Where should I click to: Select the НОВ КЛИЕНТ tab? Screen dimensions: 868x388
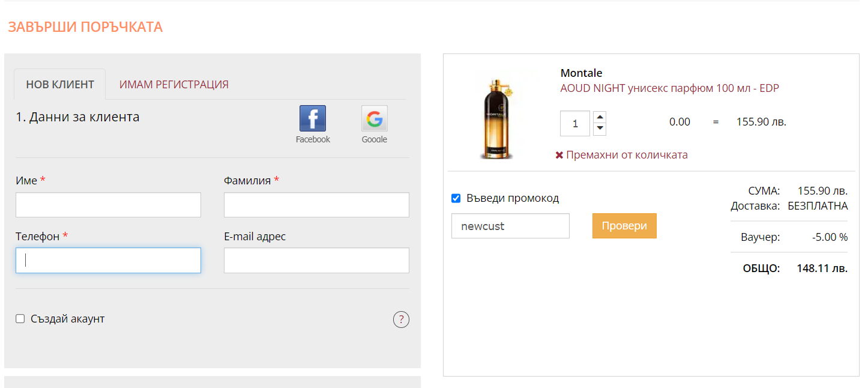[60, 85]
